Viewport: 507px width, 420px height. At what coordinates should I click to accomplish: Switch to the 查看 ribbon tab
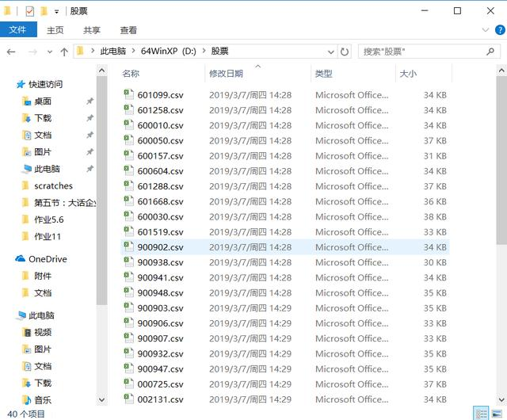[x=128, y=30]
